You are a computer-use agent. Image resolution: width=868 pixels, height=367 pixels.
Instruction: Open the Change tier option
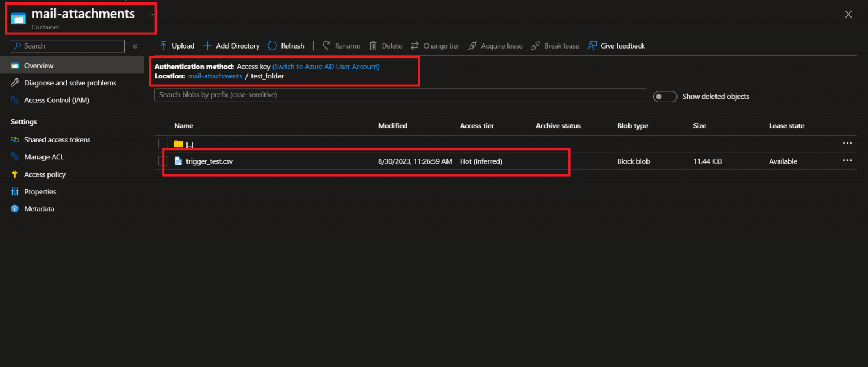click(435, 46)
